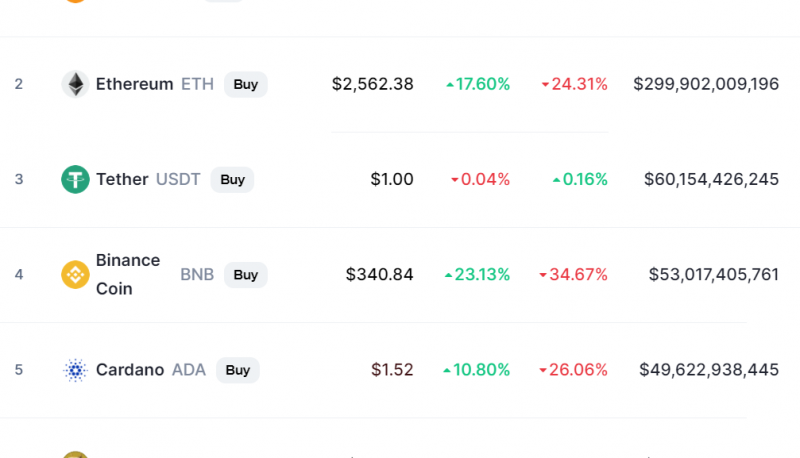800x458 pixels.
Task: Select the Ethereum price $2,562.38
Action: pos(372,84)
